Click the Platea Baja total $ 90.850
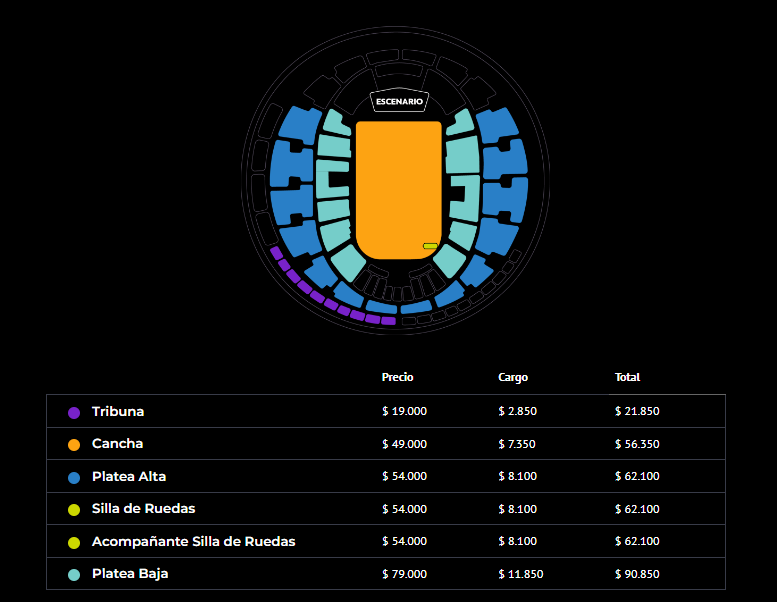Screen dimensions: 777x602 click(x=637, y=574)
